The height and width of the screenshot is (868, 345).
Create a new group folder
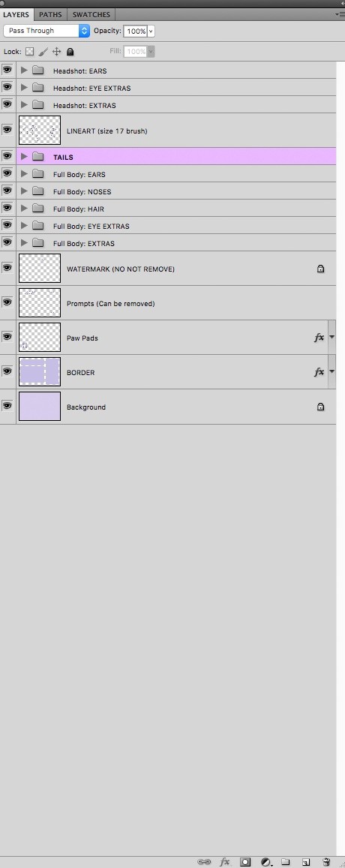point(285,862)
